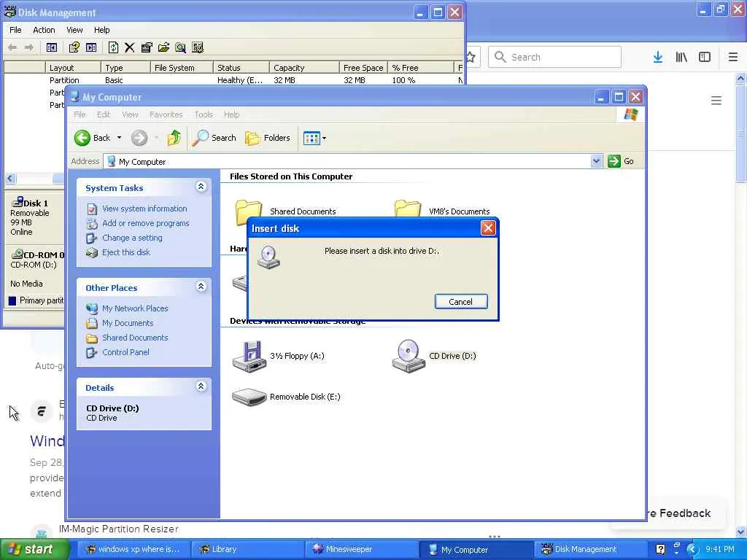Image resolution: width=747 pixels, height=560 pixels.
Task: Click the Refresh icon in Disk Management toolbar
Action: pos(113,47)
